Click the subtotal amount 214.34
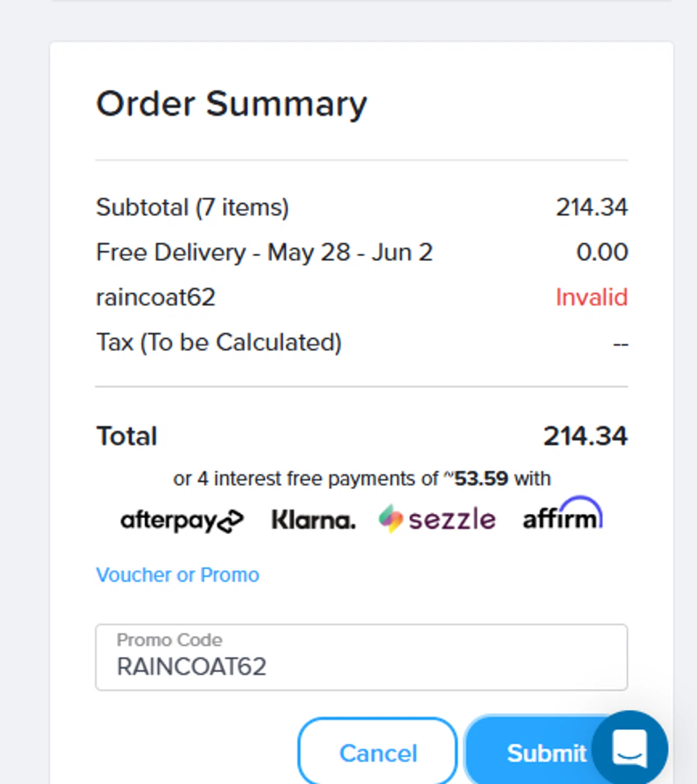This screenshot has width=697, height=784. coord(591,207)
